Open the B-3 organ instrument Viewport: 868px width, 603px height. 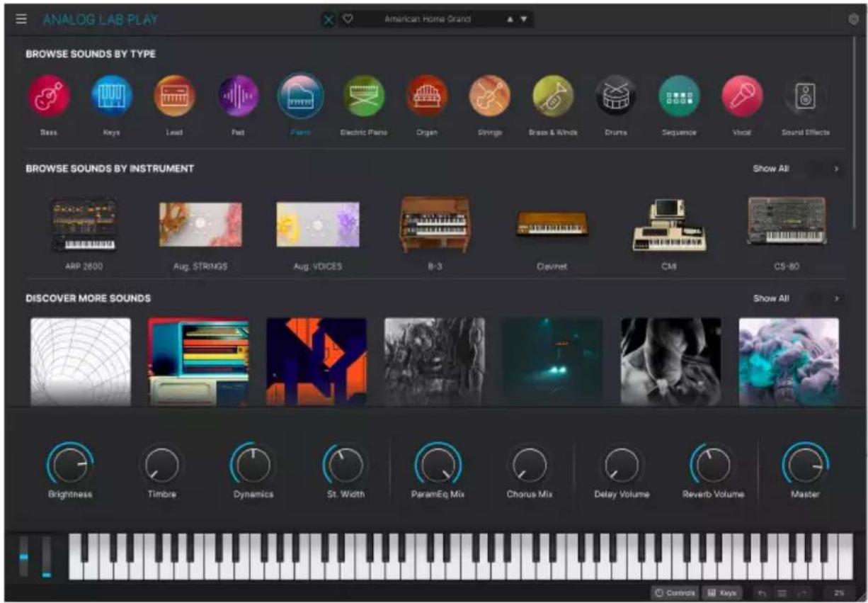[435, 225]
